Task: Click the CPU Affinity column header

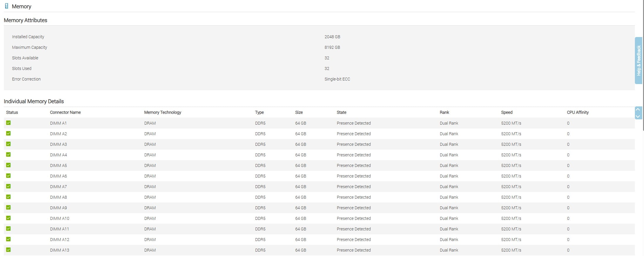Action: [578, 112]
